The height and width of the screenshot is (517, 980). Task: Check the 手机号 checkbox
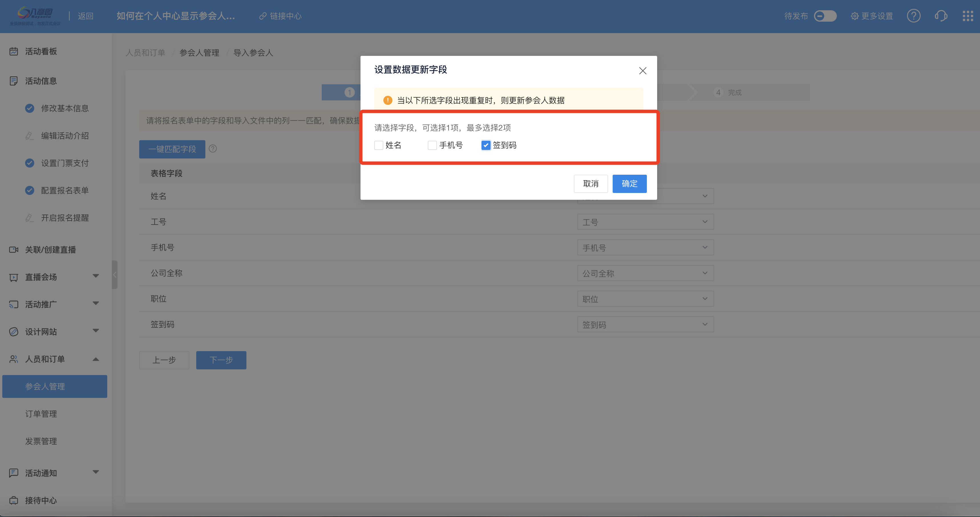(432, 145)
